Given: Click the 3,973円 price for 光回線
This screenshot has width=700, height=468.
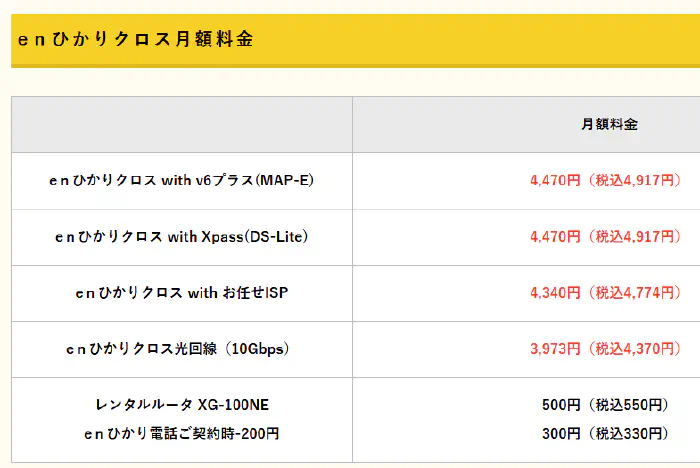Looking at the screenshot, I should pos(555,349).
